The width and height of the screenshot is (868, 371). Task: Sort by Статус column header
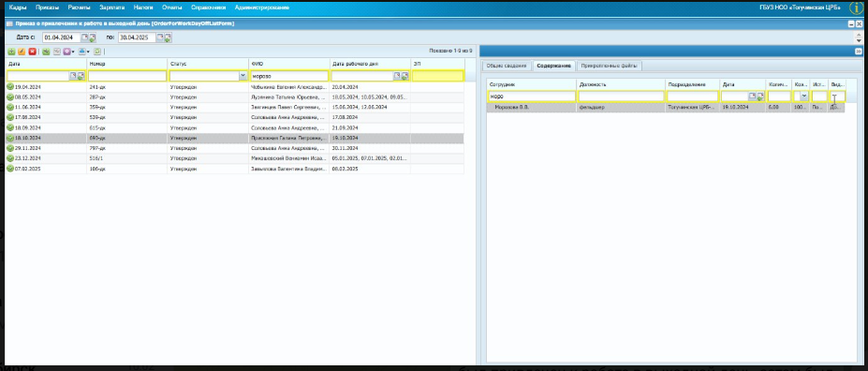208,64
